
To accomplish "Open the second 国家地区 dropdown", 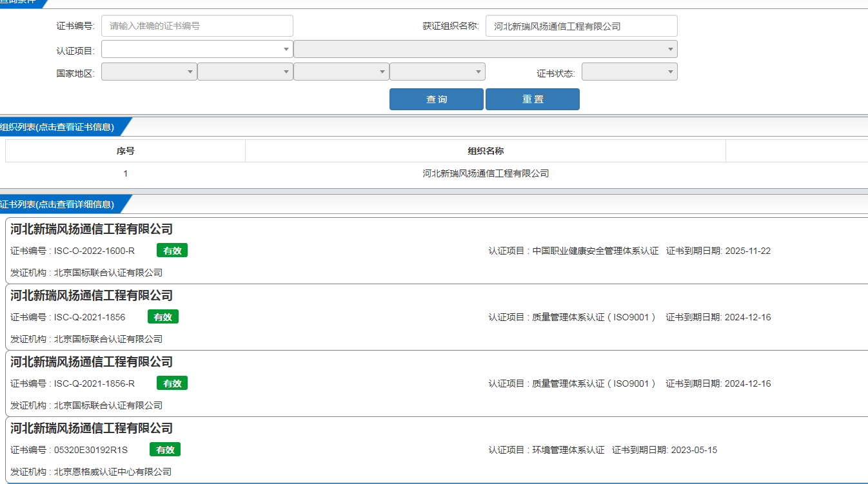I will 245,72.
